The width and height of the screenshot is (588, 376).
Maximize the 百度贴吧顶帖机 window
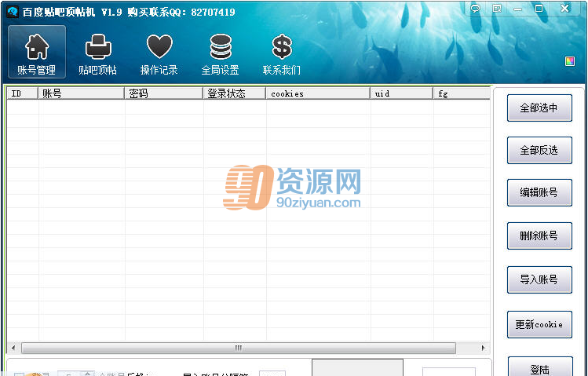click(x=539, y=9)
